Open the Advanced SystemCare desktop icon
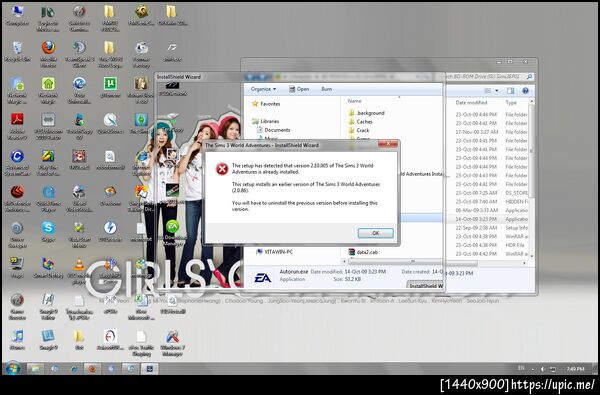 17,162
